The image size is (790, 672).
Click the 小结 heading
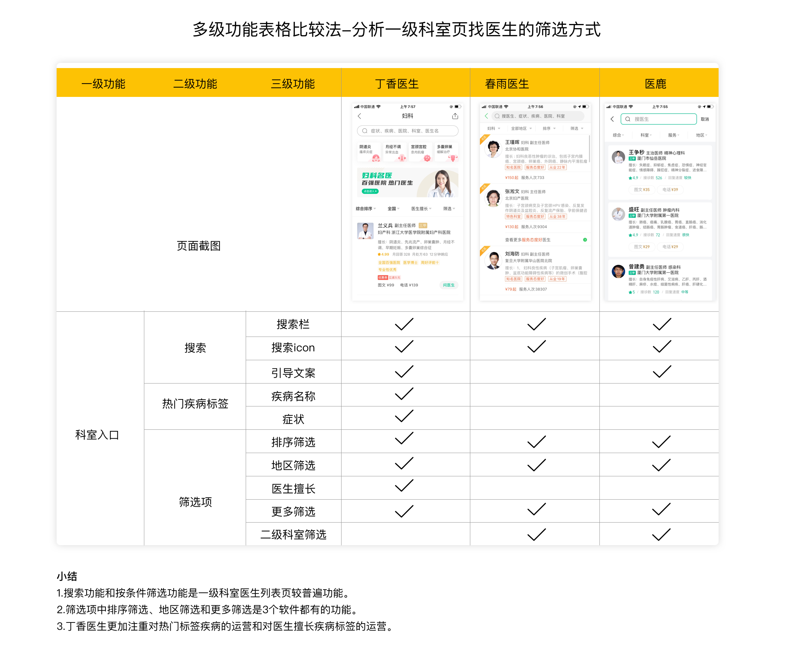(67, 576)
